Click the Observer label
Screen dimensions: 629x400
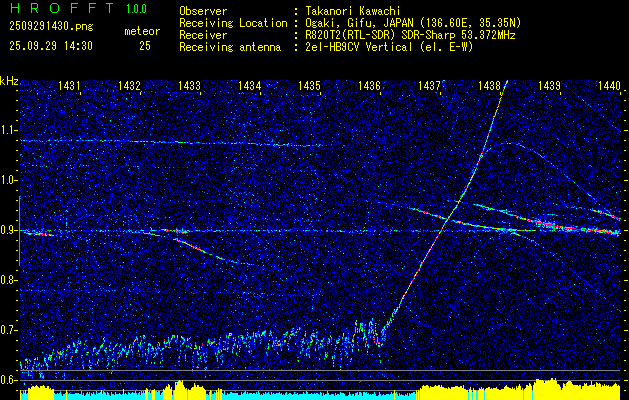203,11
